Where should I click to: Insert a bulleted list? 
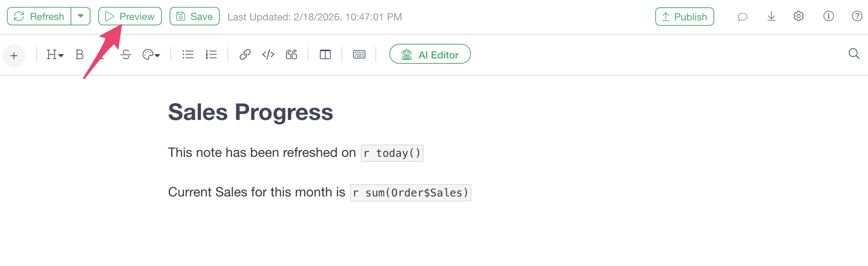[x=188, y=55]
